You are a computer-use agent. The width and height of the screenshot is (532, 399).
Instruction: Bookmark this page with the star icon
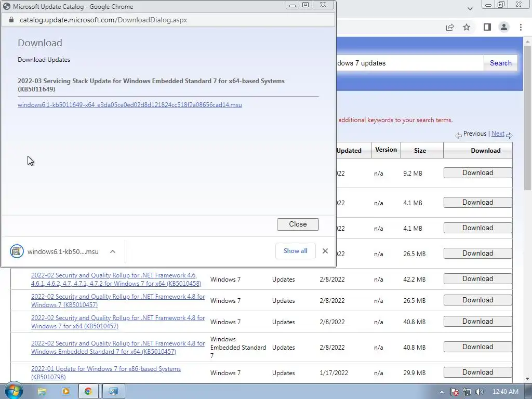(x=467, y=27)
